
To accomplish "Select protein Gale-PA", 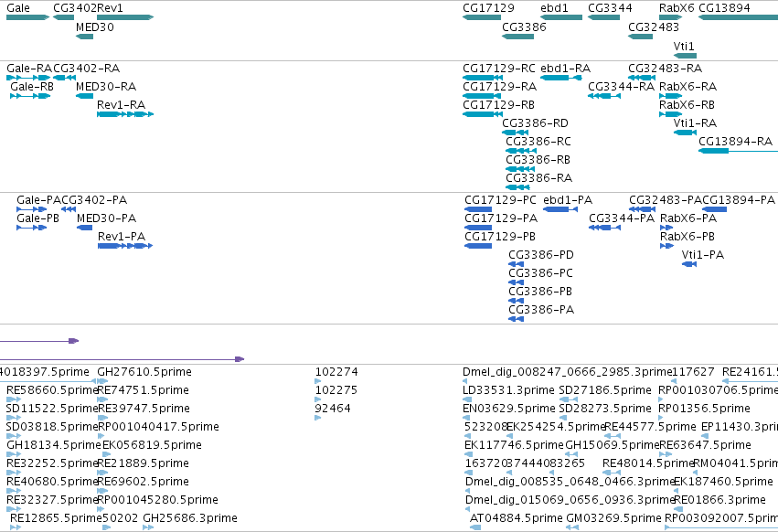I will [32, 209].
